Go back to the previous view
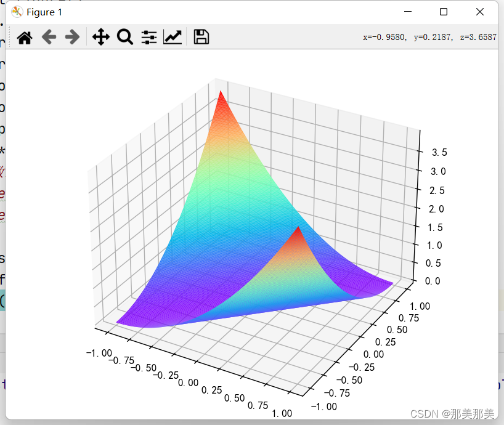This screenshot has width=504, height=425. coord(49,37)
